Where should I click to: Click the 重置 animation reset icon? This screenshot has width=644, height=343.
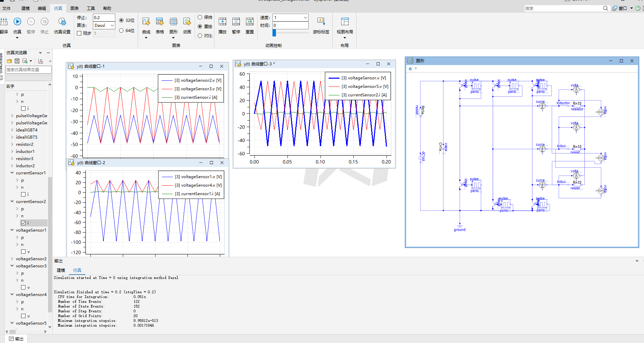pyautogui.click(x=250, y=22)
